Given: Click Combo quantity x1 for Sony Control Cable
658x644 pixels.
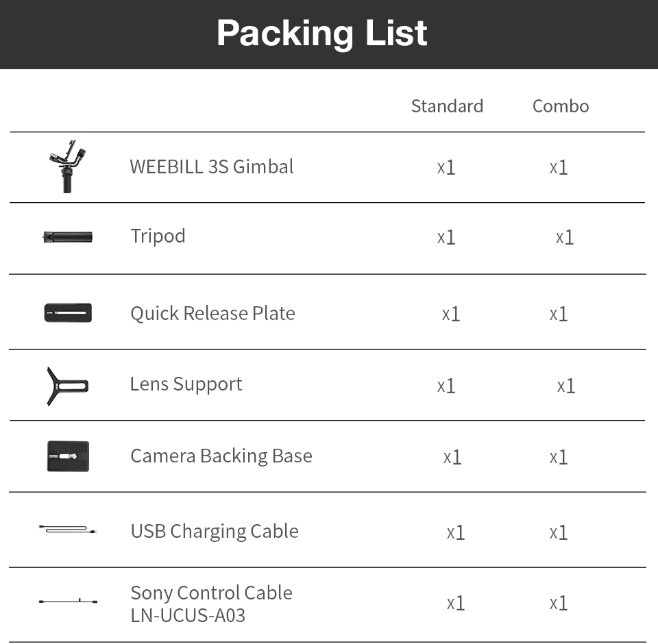Looking at the screenshot, I should point(559,603).
